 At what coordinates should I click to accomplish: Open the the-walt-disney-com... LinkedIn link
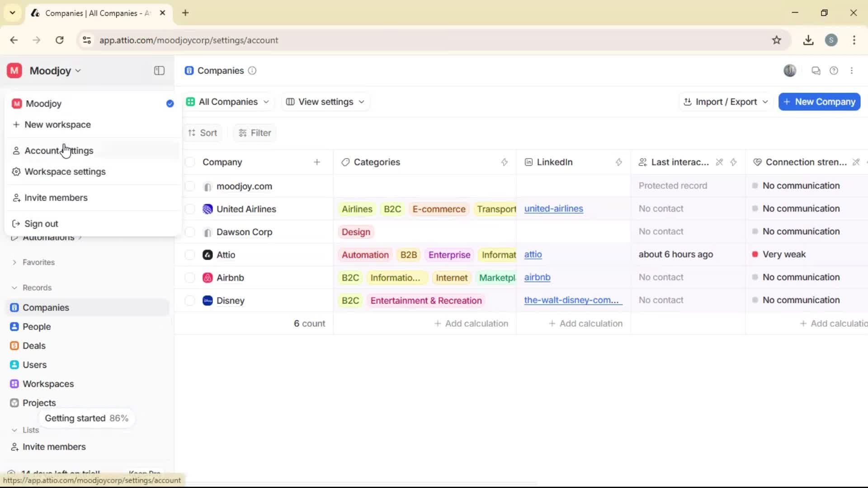pyautogui.click(x=573, y=300)
